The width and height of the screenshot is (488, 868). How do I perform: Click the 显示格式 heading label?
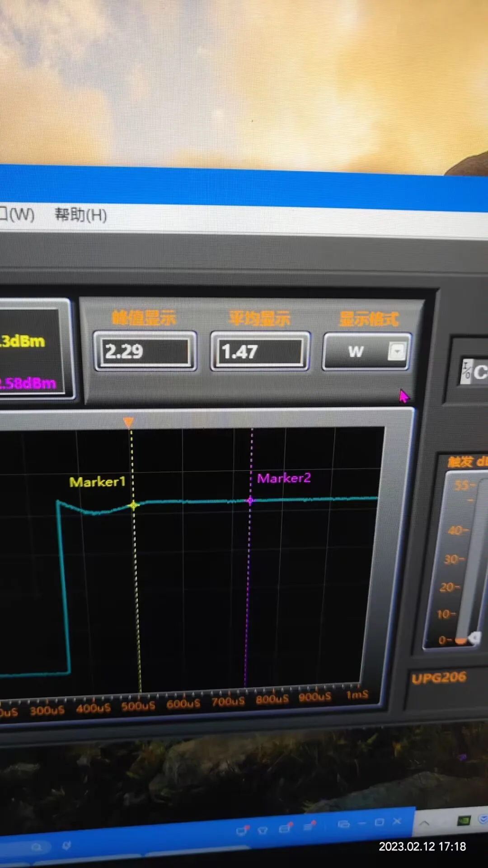click(x=369, y=319)
